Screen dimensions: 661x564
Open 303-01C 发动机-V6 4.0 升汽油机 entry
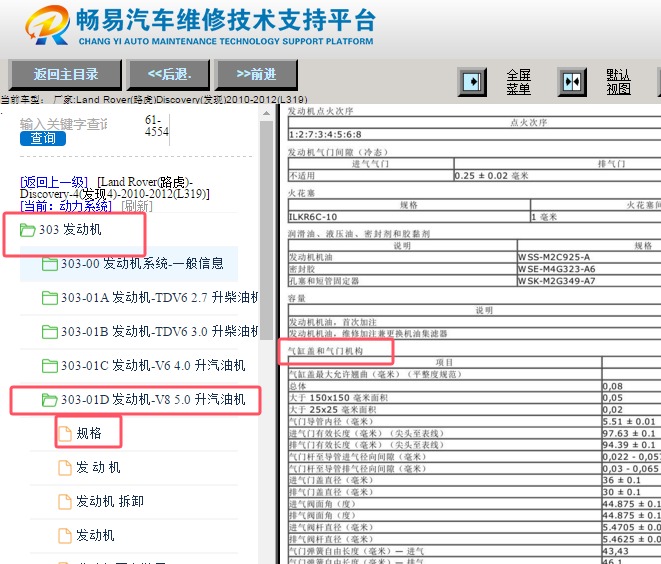coord(153,365)
